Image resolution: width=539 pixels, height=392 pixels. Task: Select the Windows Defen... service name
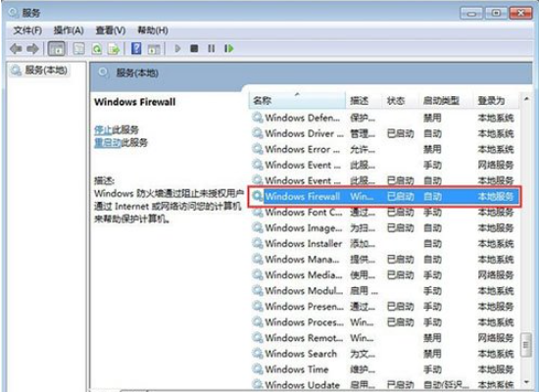302,118
